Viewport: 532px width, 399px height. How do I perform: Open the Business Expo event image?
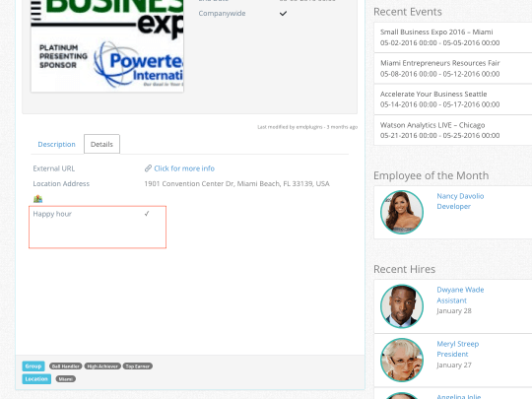tap(107, 45)
